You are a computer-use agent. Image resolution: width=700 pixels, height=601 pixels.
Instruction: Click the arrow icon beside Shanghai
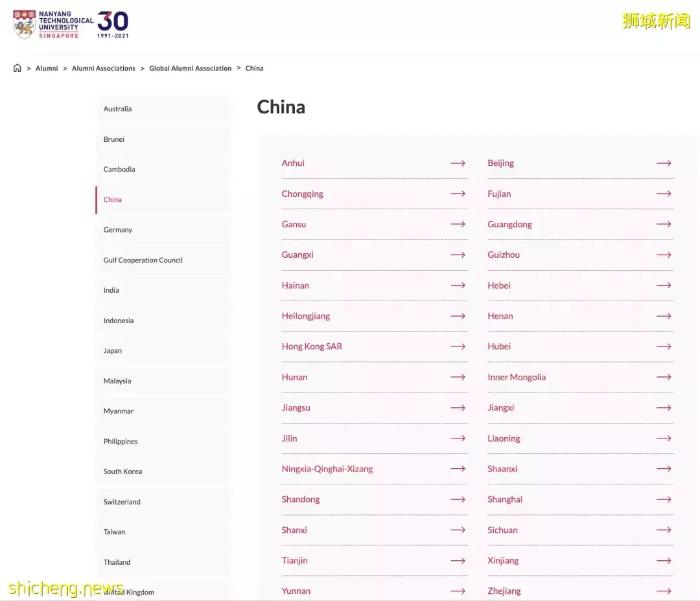click(663, 499)
